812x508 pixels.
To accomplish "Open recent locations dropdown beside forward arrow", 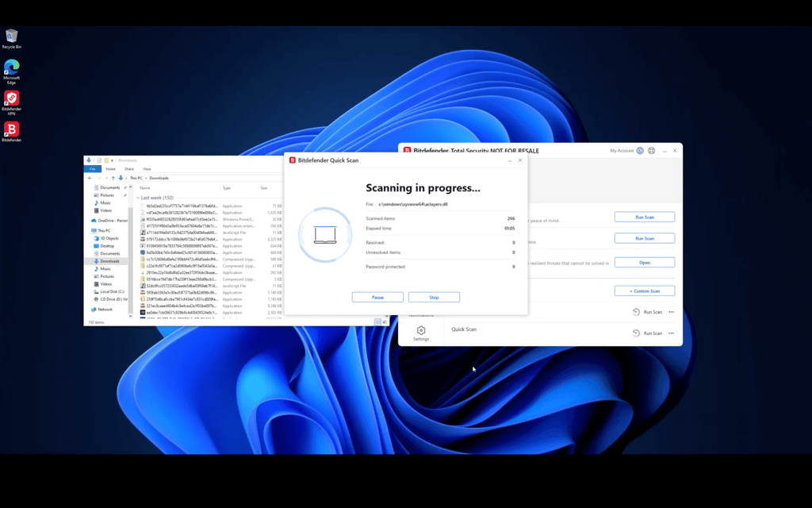I will click(x=106, y=178).
